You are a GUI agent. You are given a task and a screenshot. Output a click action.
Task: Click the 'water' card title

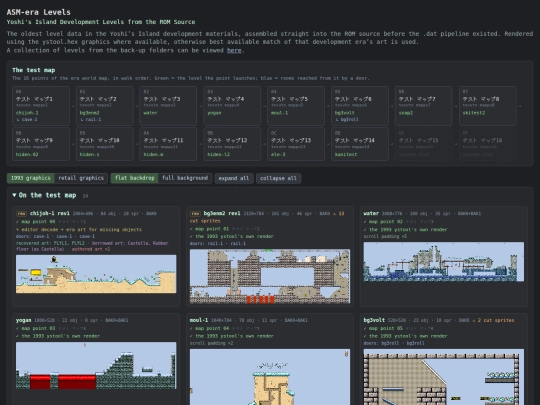[371, 214]
